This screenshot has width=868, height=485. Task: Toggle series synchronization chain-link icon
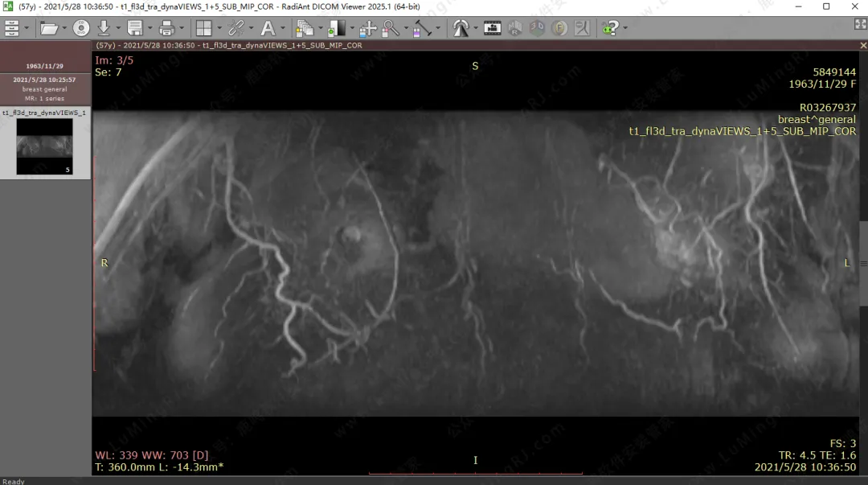point(236,29)
